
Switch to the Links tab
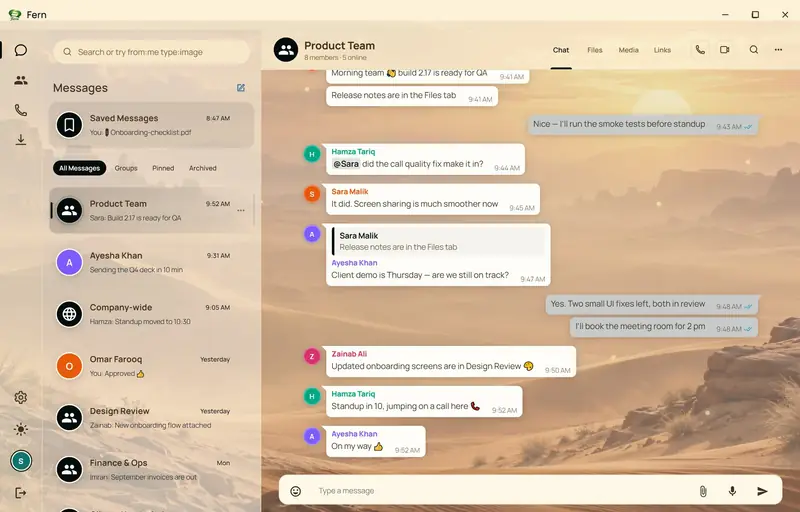coord(662,50)
